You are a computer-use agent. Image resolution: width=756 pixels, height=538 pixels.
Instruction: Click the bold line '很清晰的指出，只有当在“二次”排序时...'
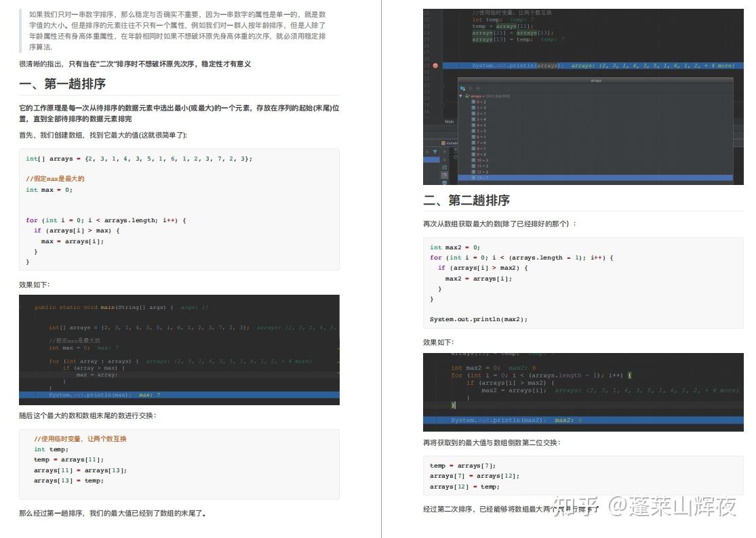click(x=135, y=64)
